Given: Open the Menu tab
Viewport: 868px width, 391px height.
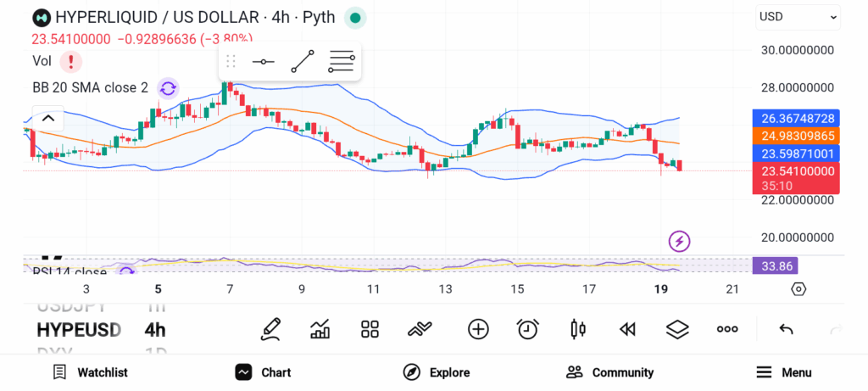Looking at the screenshot, I should 784,372.
